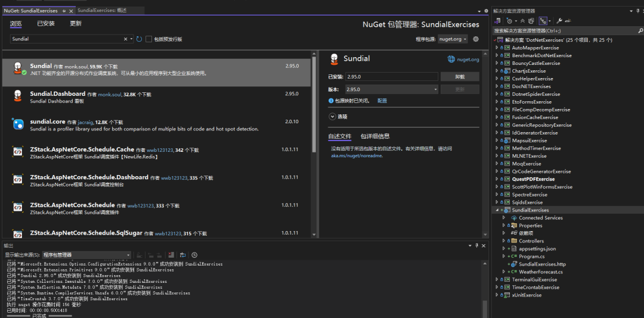644x318 pixels.
Task: Select the Sundial package row
Action: click(156, 73)
